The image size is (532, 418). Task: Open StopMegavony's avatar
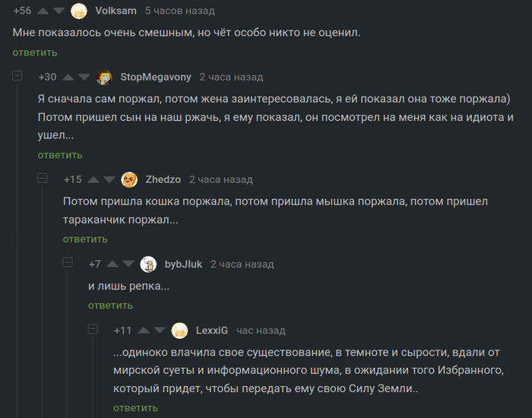(104, 77)
